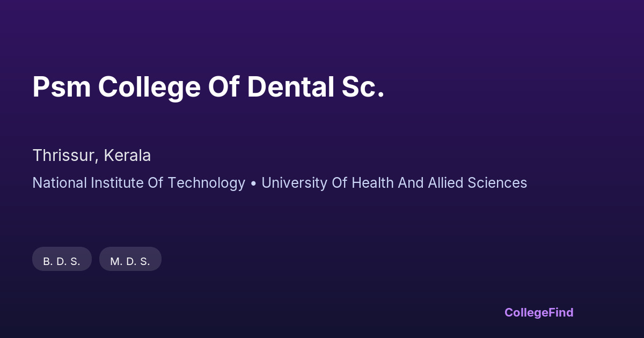Open the CollegeFind brand logo
Viewport: 644px width, 338px height.
click(538, 312)
